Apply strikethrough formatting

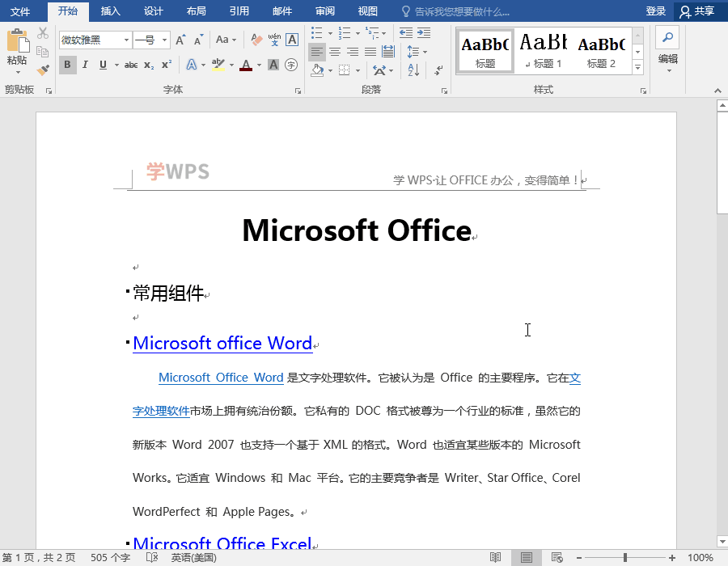click(x=130, y=65)
